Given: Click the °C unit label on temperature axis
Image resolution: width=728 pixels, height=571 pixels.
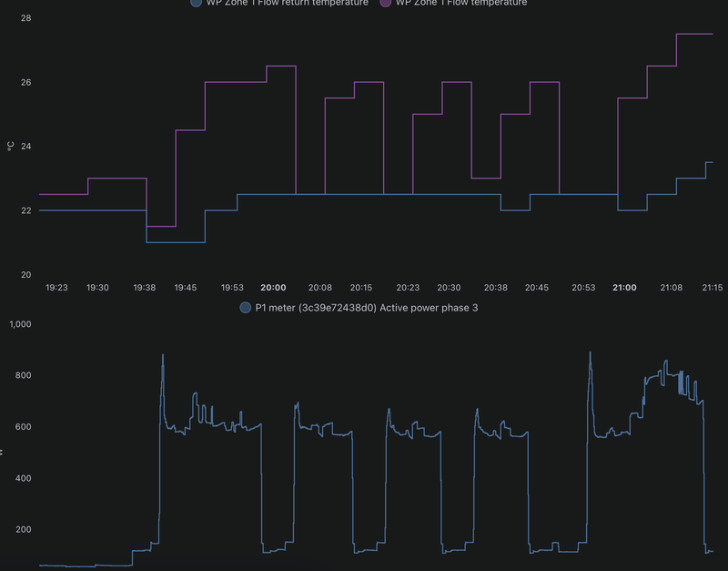Looking at the screenshot, I should pos(10,147).
